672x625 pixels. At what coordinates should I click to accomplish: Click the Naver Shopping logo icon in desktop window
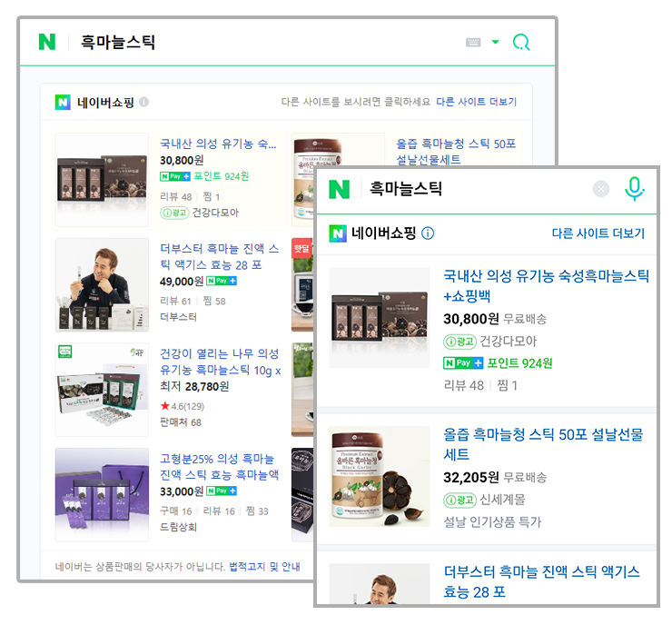click(x=63, y=102)
